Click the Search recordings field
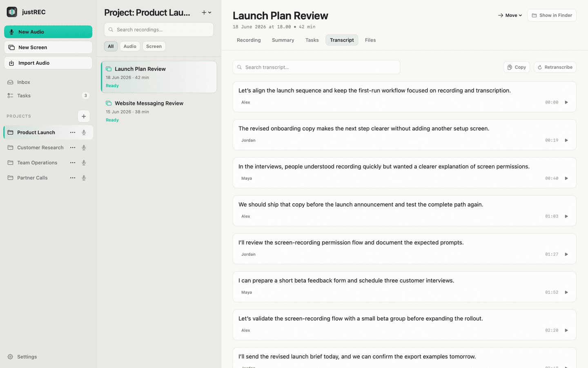 [x=159, y=29]
